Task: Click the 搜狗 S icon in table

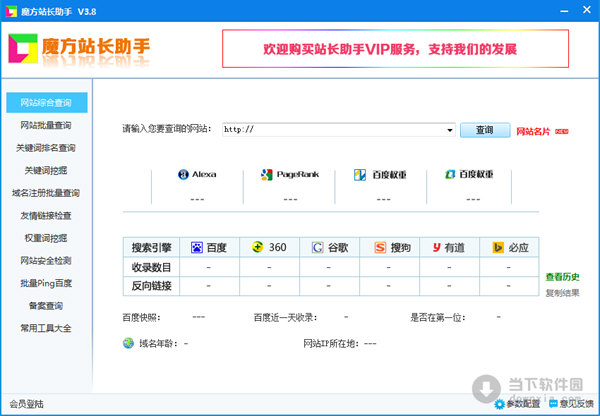Action: point(380,248)
